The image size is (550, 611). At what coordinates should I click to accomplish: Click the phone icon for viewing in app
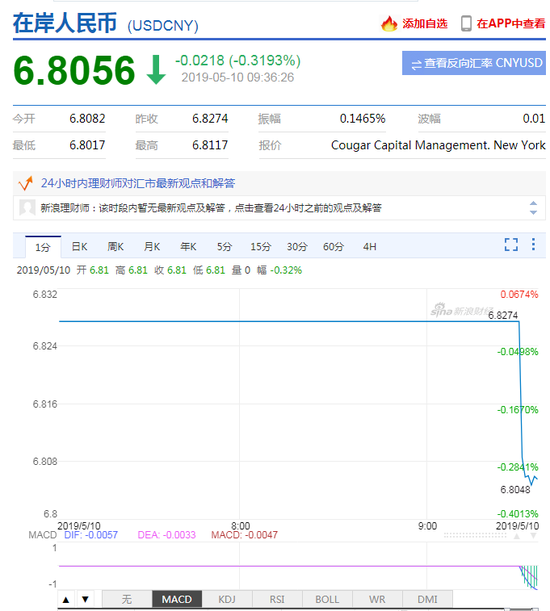(x=466, y=24)
